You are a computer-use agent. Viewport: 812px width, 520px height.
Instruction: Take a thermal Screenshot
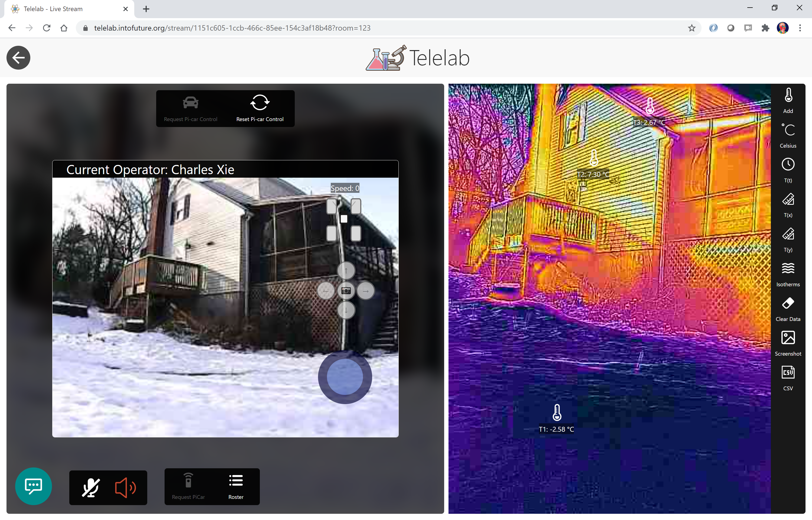point(788,343)
